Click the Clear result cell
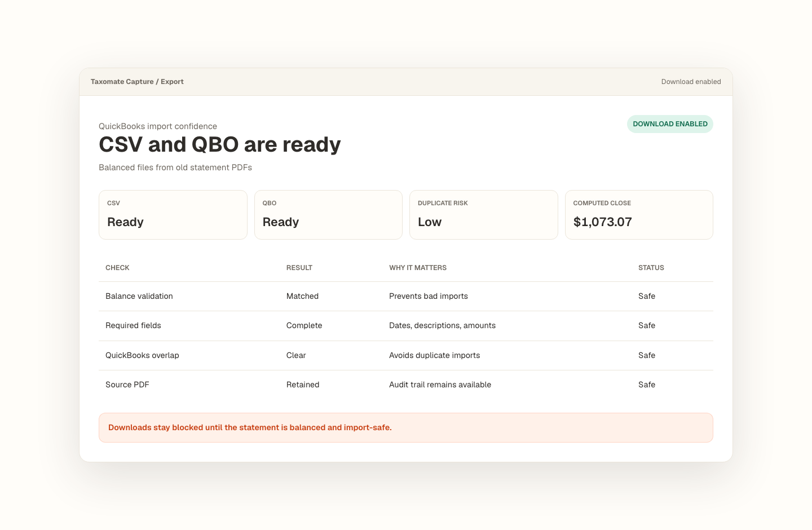Image resolution: width=812 pixels, height=530 pixels. pyautogui.click(x=296, y=355)
